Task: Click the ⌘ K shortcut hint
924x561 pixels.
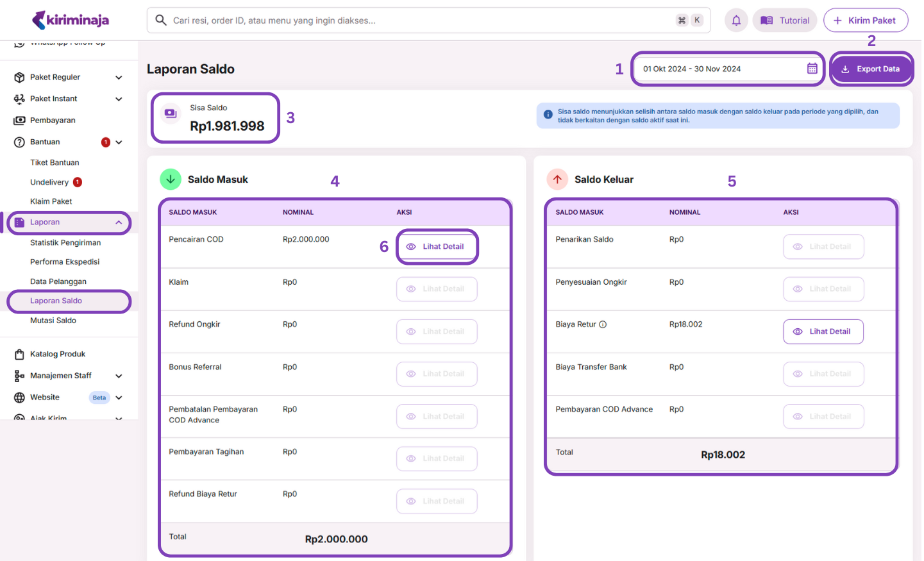Action: tap(690, 21)
